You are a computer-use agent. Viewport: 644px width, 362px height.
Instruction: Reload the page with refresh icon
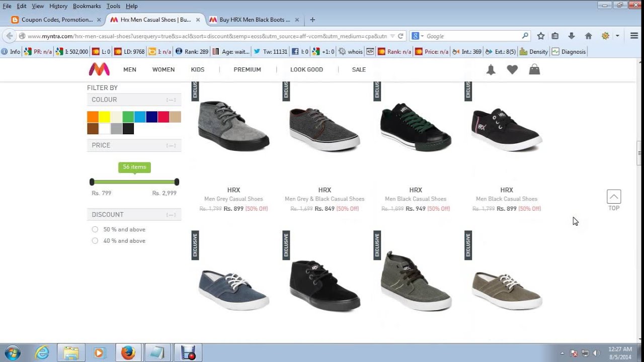coord(400,36)
